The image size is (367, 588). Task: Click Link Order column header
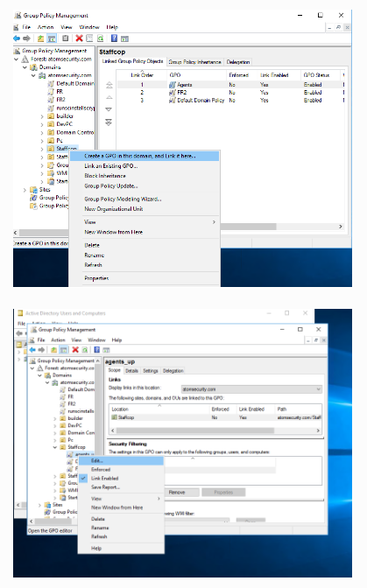(x=142, y=75)
